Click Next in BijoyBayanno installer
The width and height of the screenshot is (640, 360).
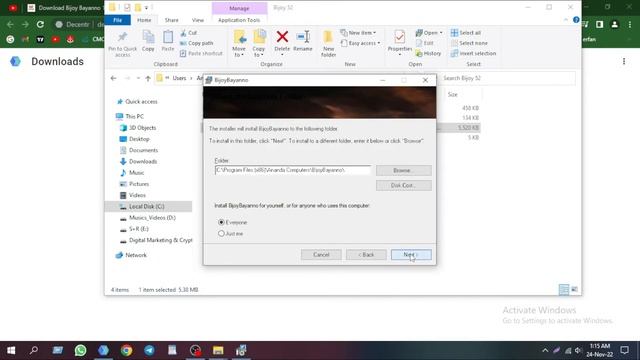click(411, 255)
